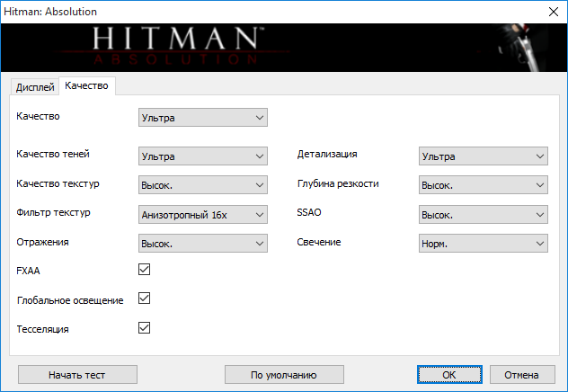Click the Отмена button
The image size is (568, 392).
[x=522, y=375]
